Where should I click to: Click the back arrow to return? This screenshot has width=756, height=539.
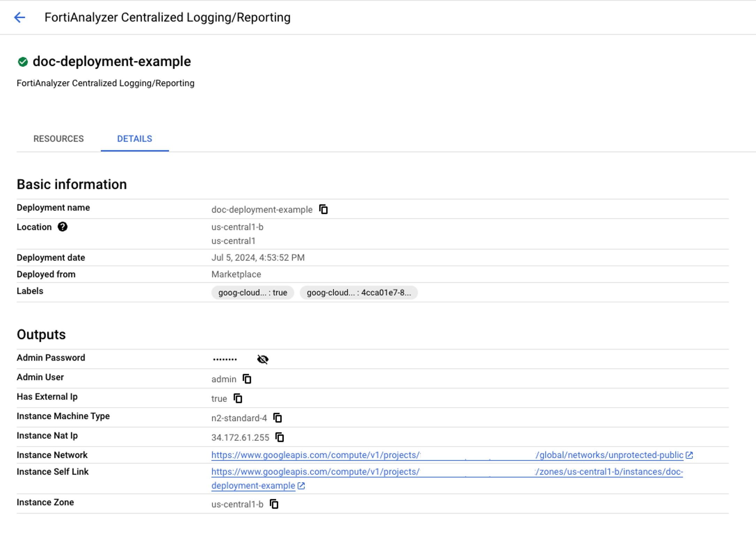click(20, 17)
